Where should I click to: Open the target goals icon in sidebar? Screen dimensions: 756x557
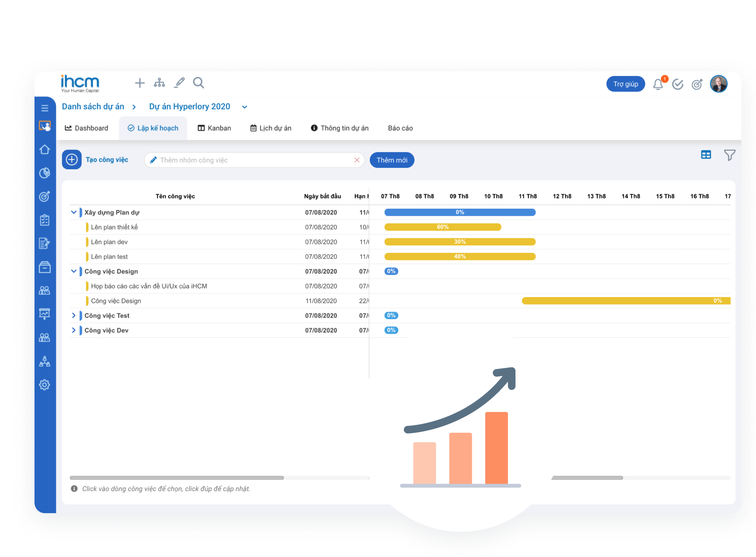45,196
